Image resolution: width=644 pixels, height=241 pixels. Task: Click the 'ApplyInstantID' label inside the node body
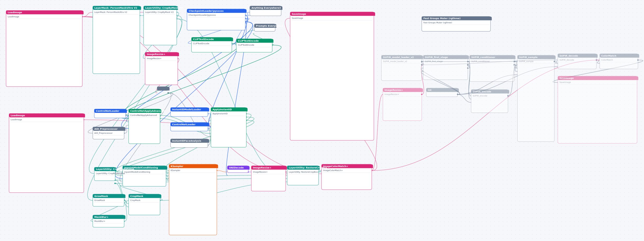220,114
